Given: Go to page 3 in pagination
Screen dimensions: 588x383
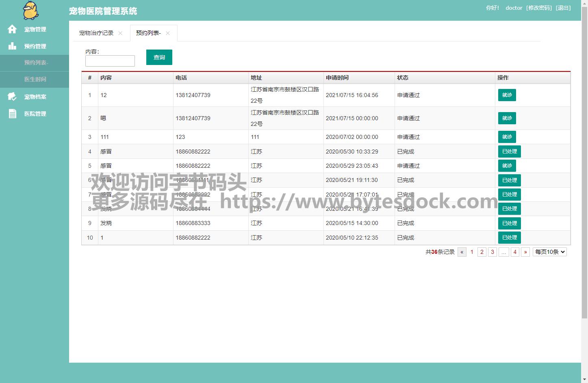Looking at the screenshot, I should 492,252.
